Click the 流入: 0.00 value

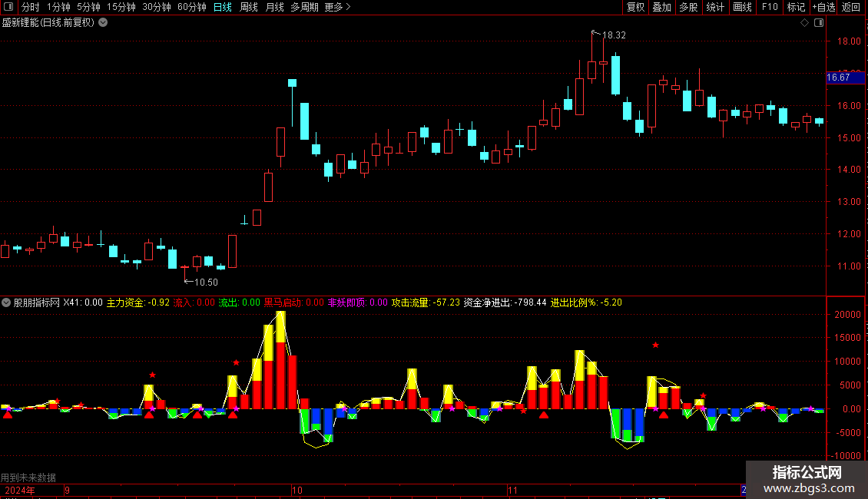coord(194,302)
